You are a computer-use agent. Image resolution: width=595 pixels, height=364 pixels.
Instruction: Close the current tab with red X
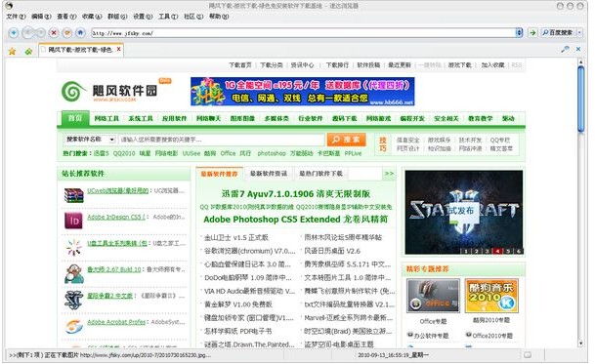[119, 50]
